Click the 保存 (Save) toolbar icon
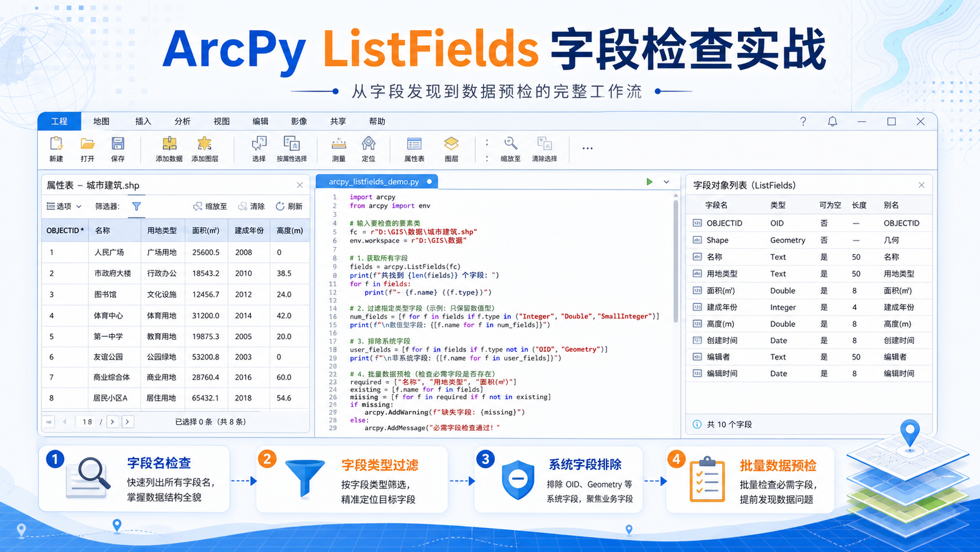Viewport: 980px width, 552px height. [x=118, y=144]
